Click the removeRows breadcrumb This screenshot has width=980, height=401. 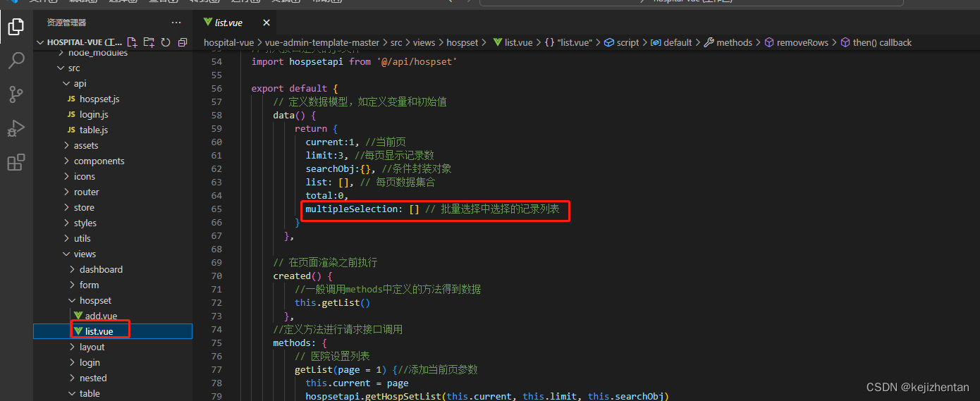[x=797, y=42]
